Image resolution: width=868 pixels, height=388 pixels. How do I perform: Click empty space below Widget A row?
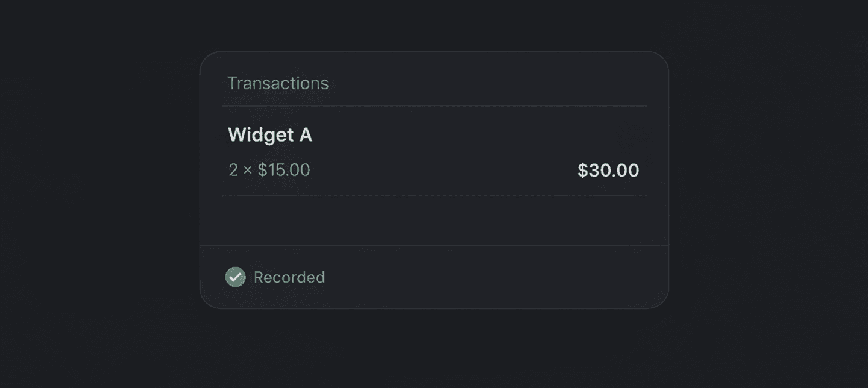click(x=434, y=221)
